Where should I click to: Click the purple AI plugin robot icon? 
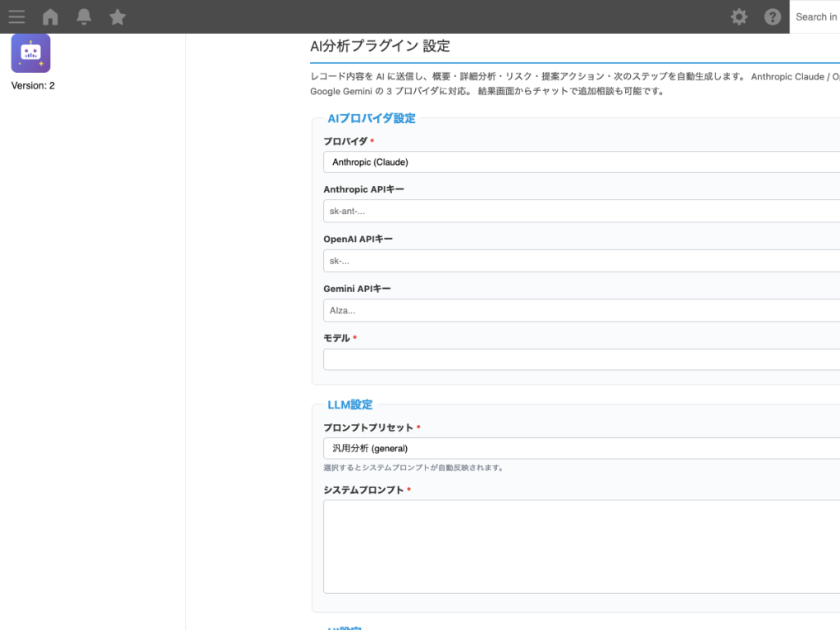coord(30,52)
